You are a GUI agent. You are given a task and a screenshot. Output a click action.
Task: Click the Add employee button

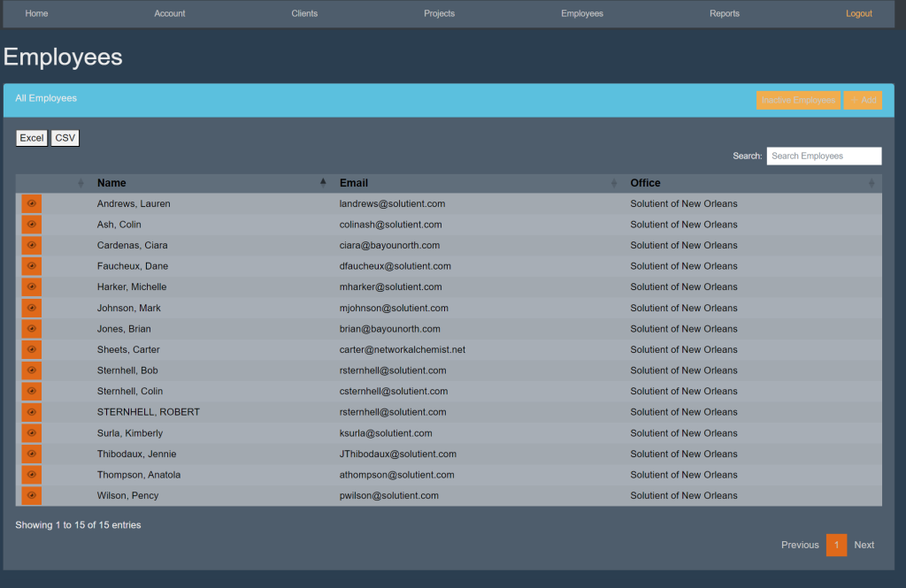coord(863,100)
